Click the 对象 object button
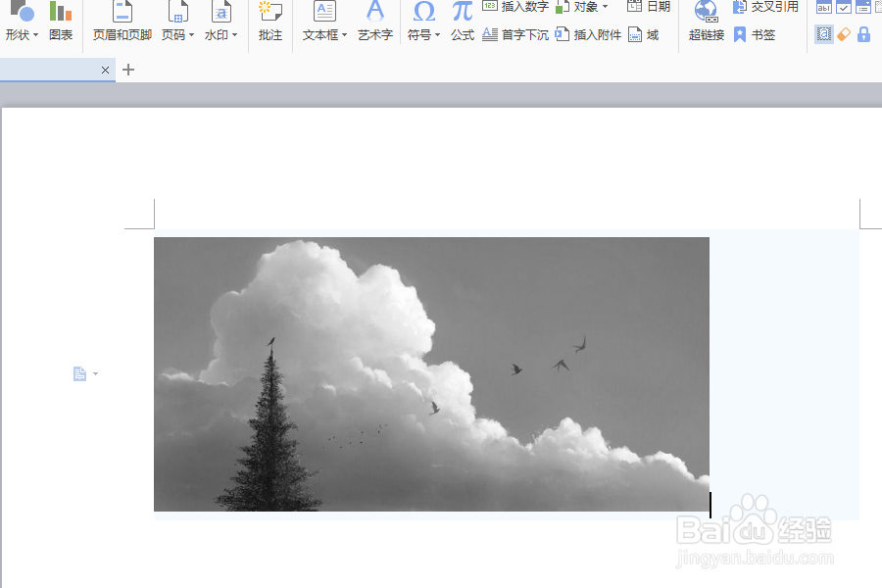The width and height of the screenshot is (882, 588). coord(581,7)
